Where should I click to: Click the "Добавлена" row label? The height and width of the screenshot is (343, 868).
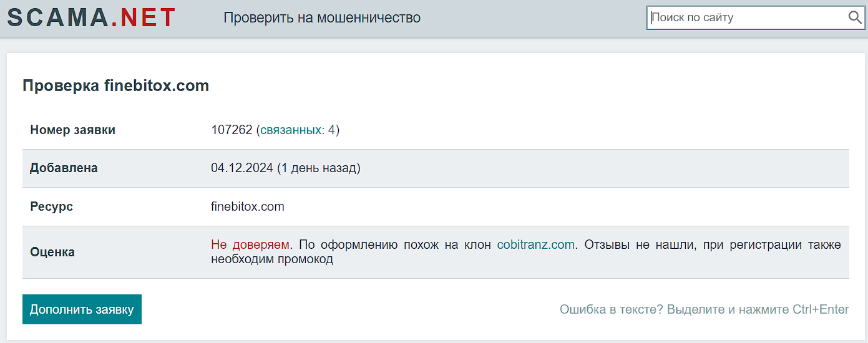(x=64, y=168)
